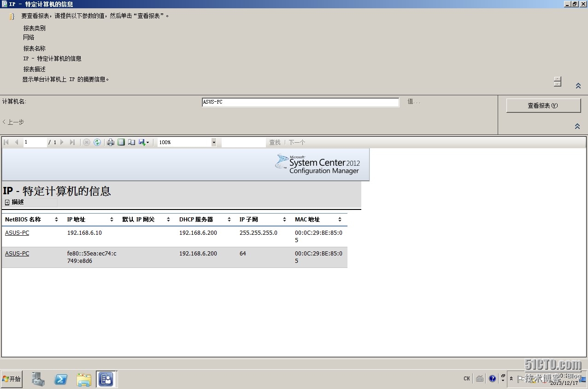Click the stop rendering icon
Image resolution: width=588 pixels, height=389 pixels.
[87, 142]
